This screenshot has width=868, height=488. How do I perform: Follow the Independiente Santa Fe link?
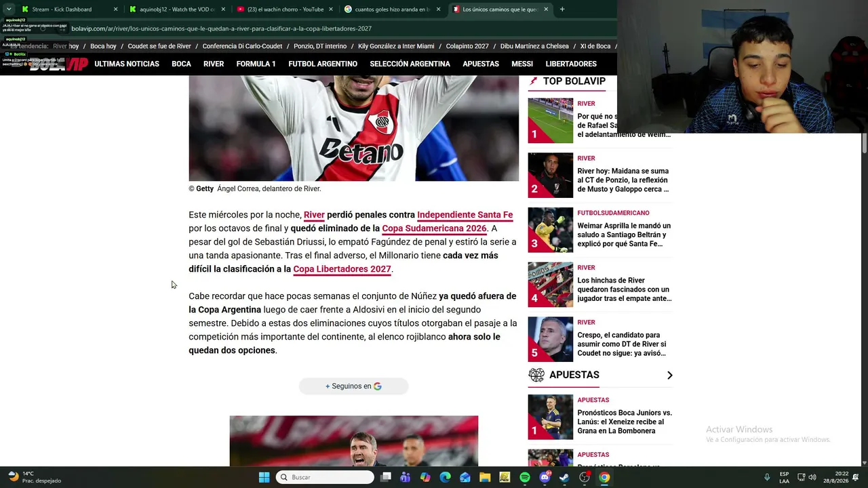click(465, 215)
